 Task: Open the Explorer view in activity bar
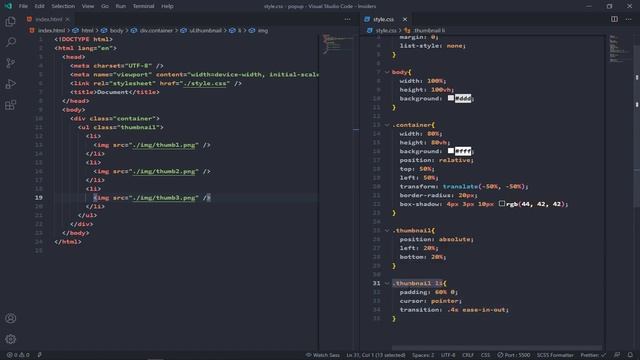click(11, 21)
